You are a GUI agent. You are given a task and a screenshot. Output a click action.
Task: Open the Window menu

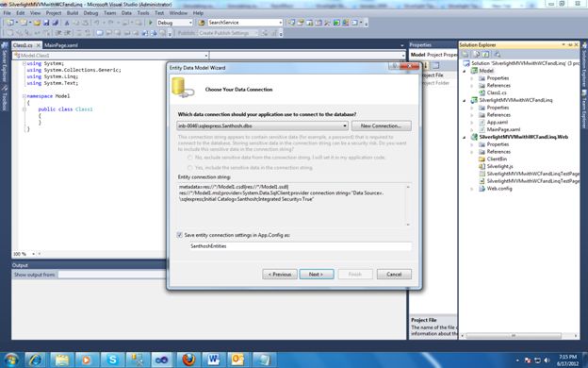pyautogui.click(x=178, y=13)
